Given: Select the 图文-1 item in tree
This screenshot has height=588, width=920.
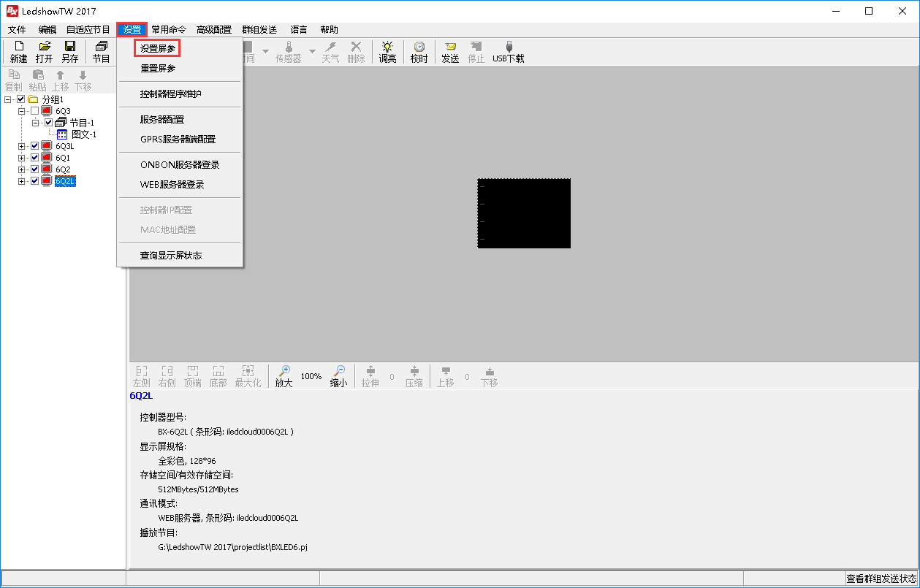Looking at the screenshot, I should coord(83,134).
